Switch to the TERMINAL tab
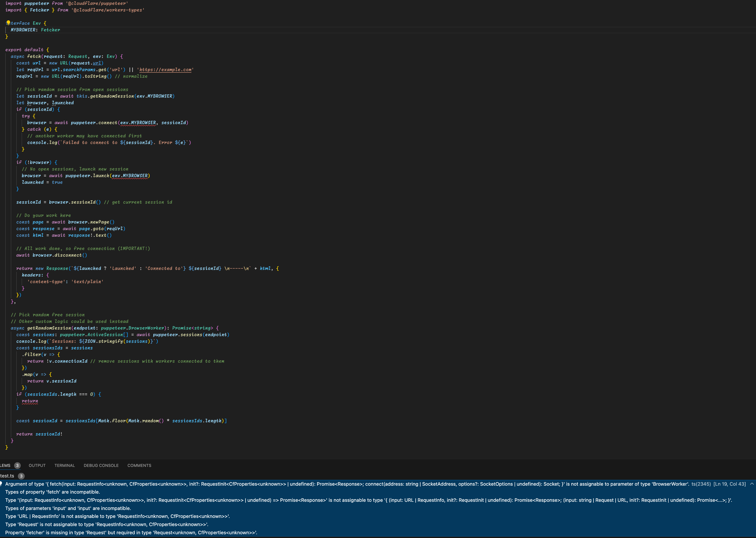The height and width of the screenshot is (538, 756). pos(64,466)
